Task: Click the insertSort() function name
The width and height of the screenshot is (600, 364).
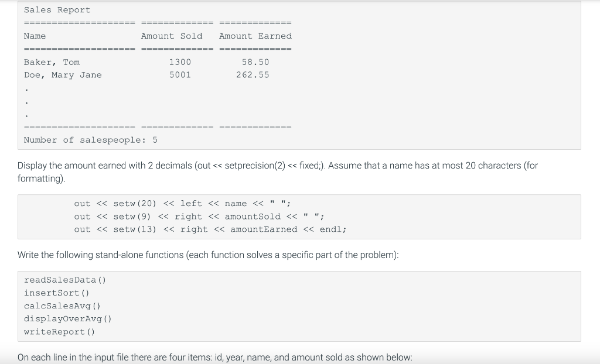Action: pyautogui.click(x=57, y=293)
